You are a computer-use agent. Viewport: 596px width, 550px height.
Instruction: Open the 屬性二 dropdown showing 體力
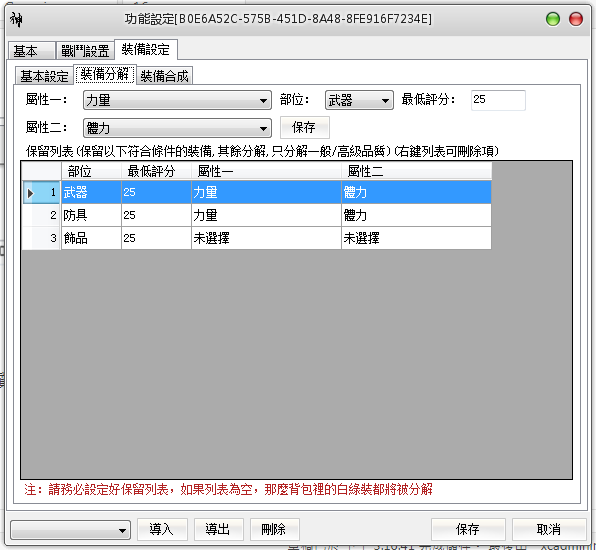click(x=177, y=128)
